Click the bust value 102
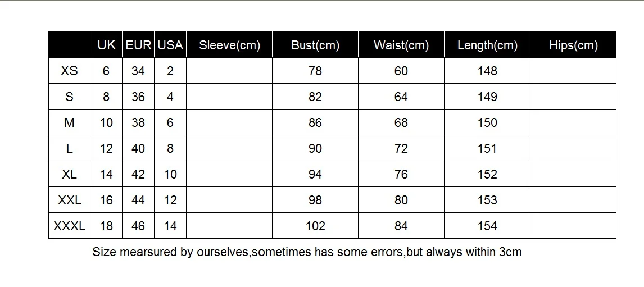 point(315,226)
